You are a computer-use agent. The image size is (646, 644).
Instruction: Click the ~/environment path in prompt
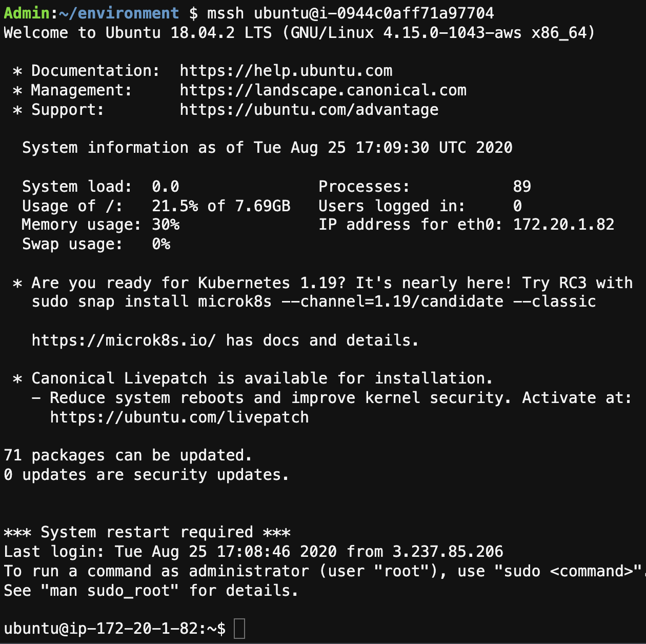pyautogui.click(x=118, y=13)
